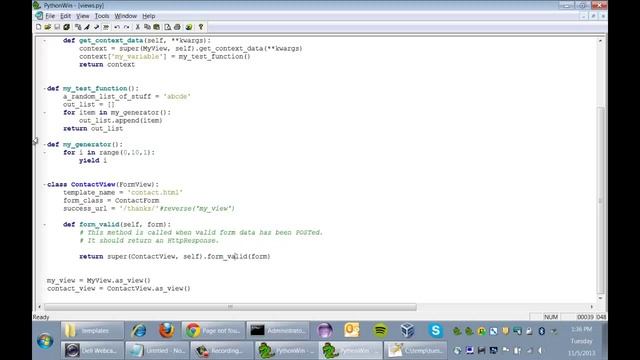Click the Print printer icon
This screenshot has height=360, width=640.
coord(177,27)
